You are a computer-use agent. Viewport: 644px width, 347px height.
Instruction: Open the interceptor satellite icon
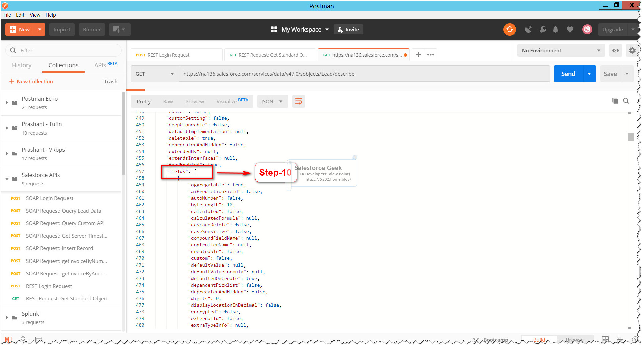coord(528,29)
